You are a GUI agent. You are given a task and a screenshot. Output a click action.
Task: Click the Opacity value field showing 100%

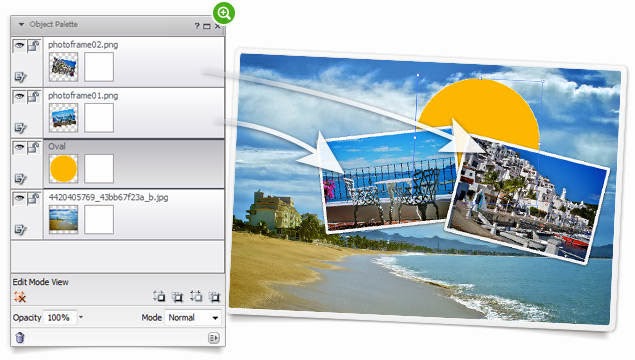[x=60, y=317]
